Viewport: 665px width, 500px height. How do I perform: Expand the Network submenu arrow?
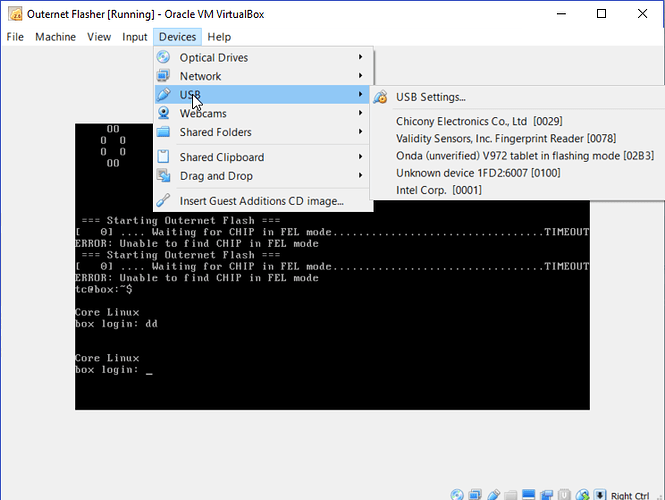360,75
